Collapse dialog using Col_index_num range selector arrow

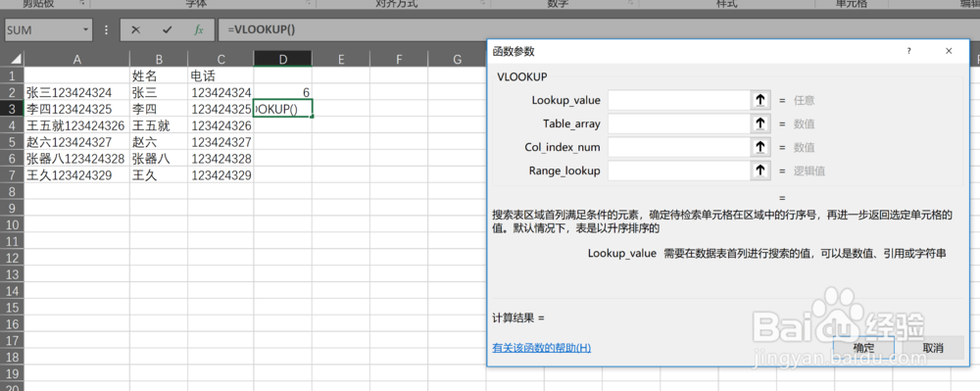pos(760,147)
